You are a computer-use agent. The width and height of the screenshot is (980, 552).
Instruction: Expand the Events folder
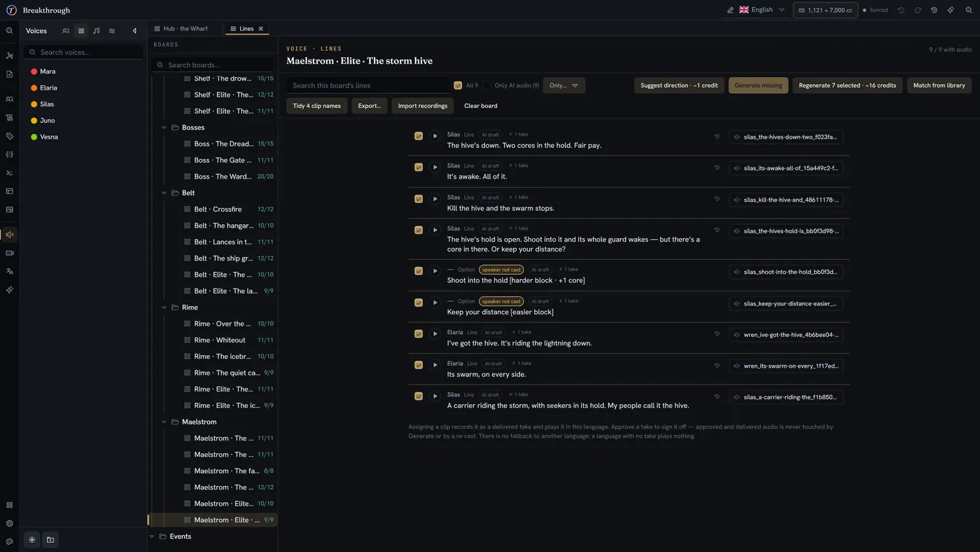(x=152, y=537)
